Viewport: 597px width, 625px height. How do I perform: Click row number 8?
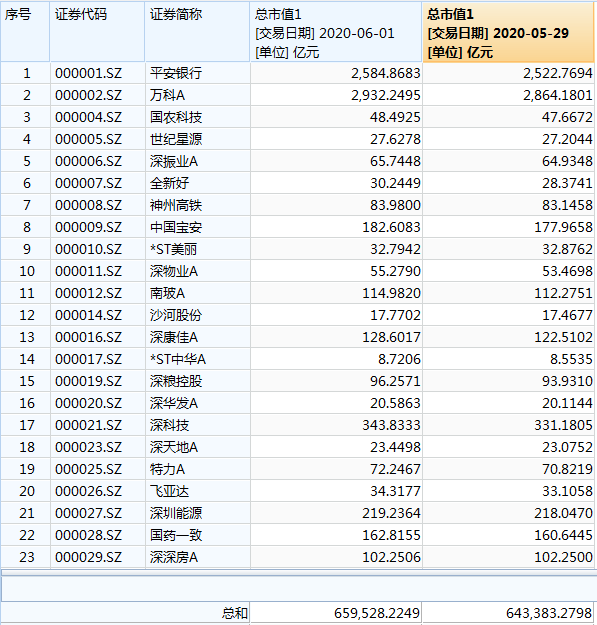pyautogui.click(x=25, y=227)
